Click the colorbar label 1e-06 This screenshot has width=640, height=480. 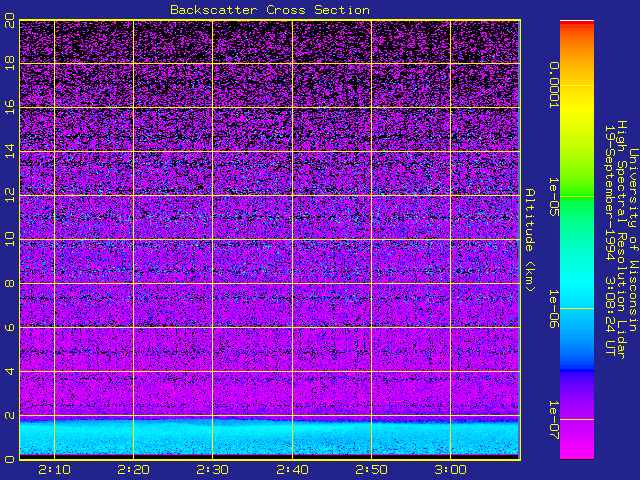tap(553, 309)
